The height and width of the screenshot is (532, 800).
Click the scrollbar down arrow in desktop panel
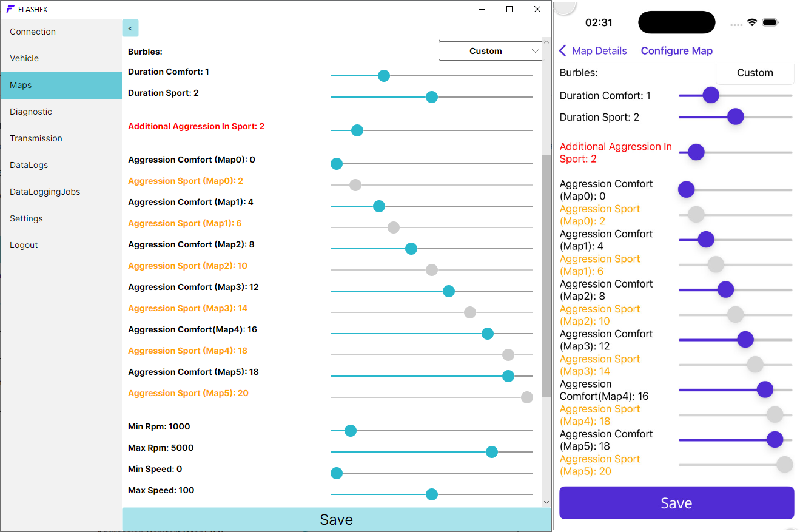click(546, 502)
